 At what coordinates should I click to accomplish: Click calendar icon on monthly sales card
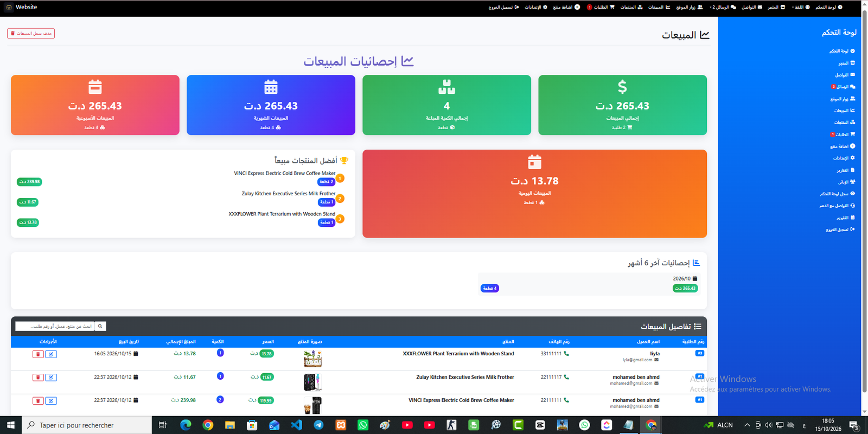271,87
